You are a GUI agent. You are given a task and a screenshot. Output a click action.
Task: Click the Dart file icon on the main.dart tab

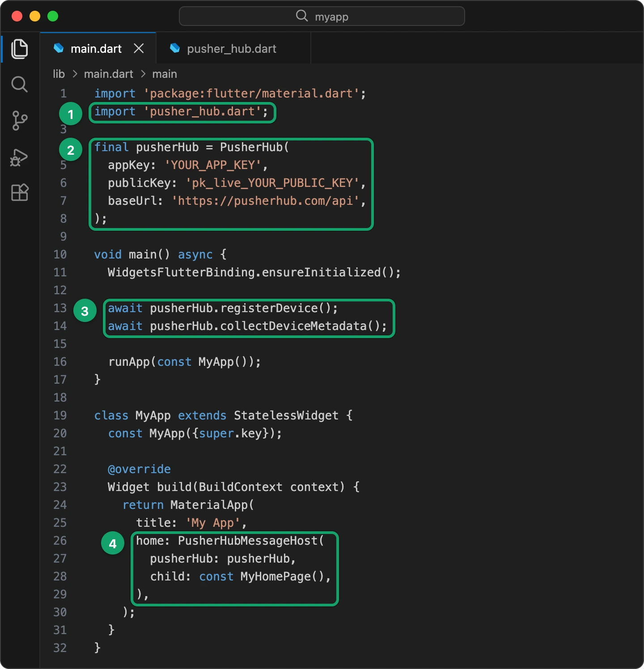[x=59, y=48]
